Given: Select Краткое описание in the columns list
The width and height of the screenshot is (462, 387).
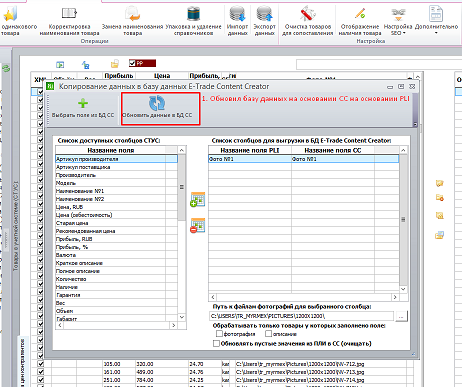Looking at the screenshot, I should (x=116, y=263).
